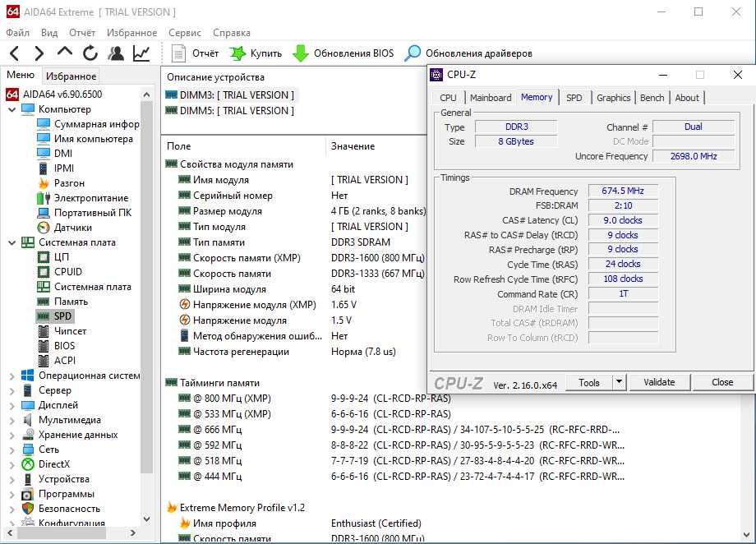756x544 pixels.
Task: Expand the Дисплей tree node
Action: (12, 406)
